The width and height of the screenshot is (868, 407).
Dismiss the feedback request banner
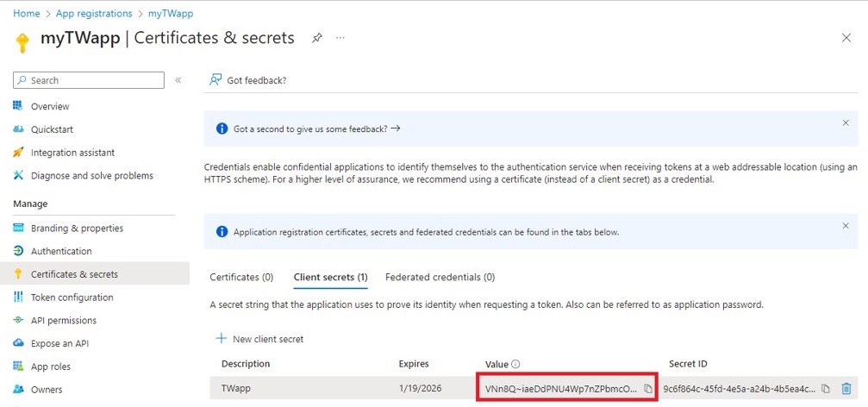[x=846, y=123]
